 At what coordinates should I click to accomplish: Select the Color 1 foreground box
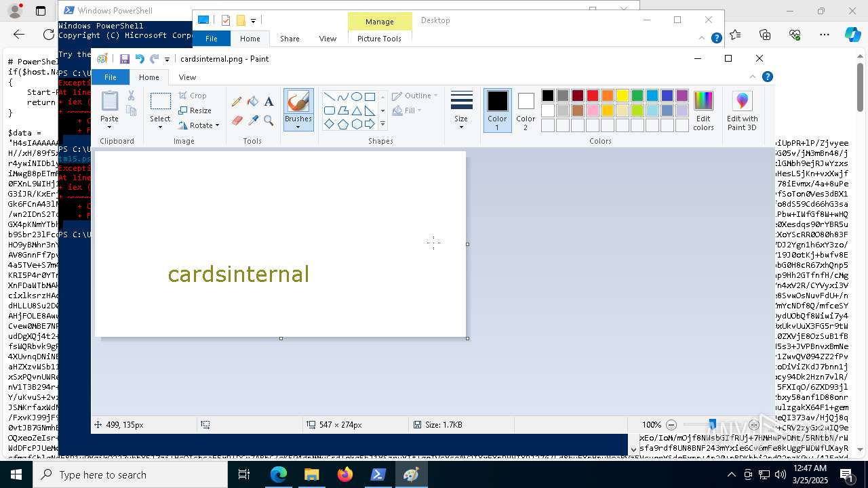tap(497, 110)
